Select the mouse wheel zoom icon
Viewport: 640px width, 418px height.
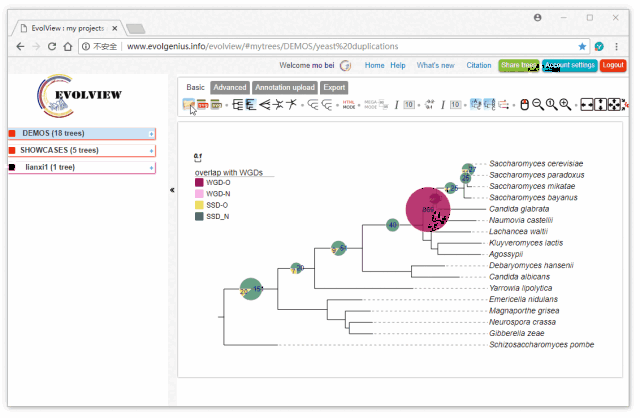[525, 105]
